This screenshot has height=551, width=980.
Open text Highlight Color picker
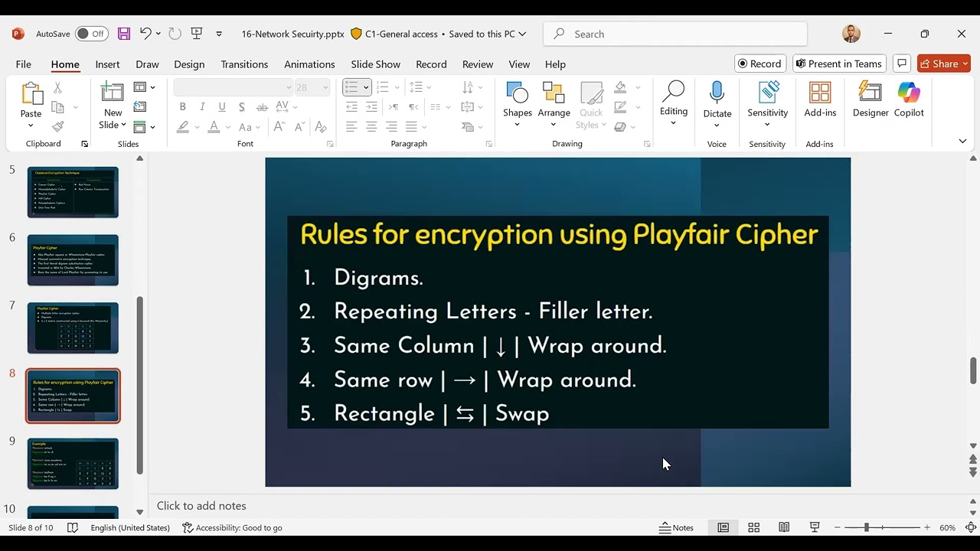[183, 127]
